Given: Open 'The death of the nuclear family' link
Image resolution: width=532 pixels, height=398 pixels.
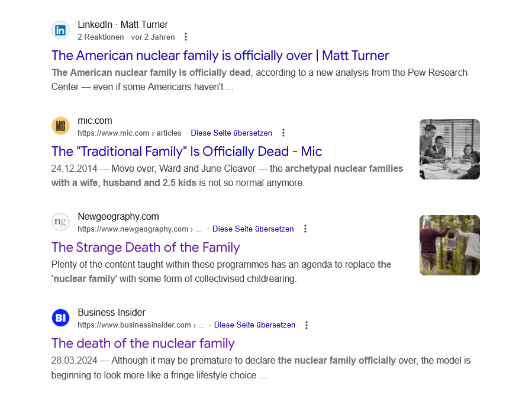Looking at the screenshot, I should pos(143,344).
